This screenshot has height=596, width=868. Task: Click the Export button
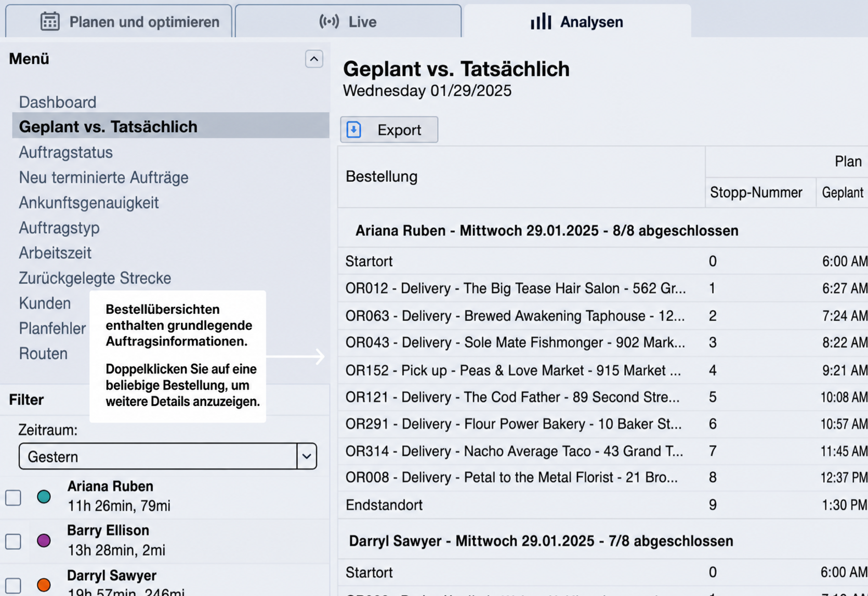pyautogui.click(x=389, y=129)
